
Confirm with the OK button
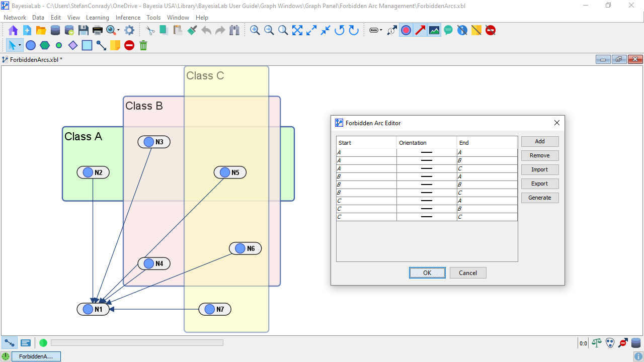427,273
